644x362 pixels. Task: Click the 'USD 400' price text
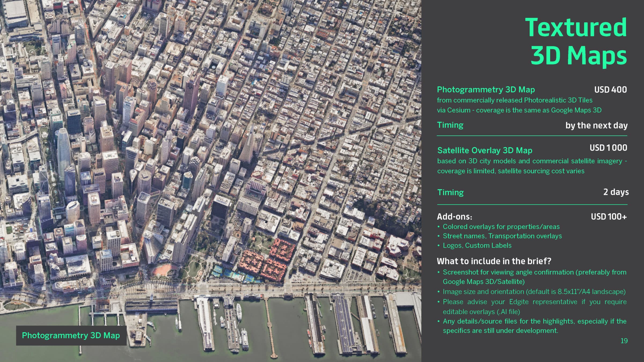[x=610, y=90]
